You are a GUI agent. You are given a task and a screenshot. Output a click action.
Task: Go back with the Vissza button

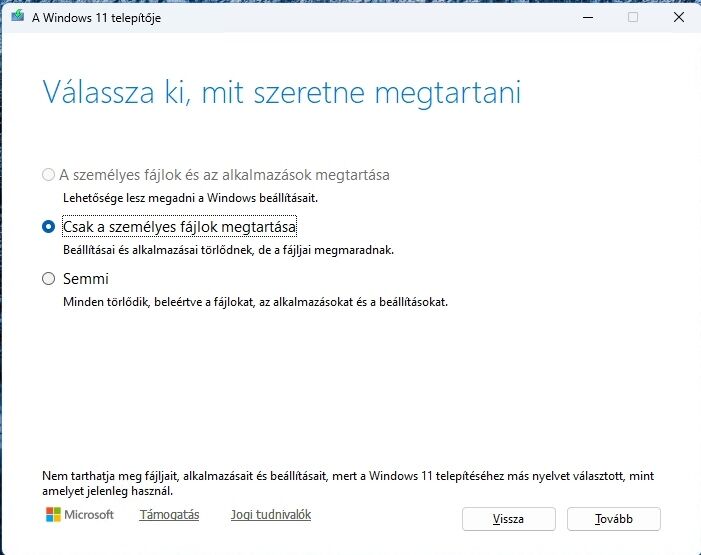(x=509, y=519)
